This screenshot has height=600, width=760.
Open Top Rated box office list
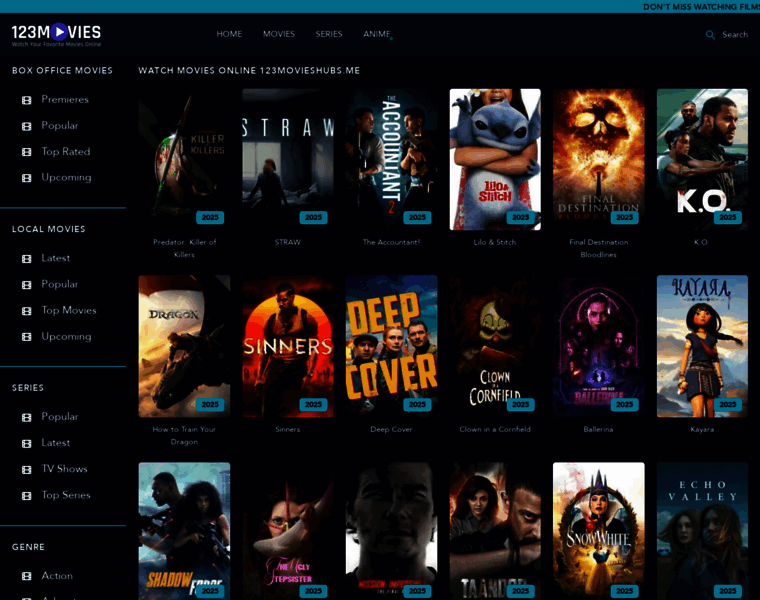(66, 151)
